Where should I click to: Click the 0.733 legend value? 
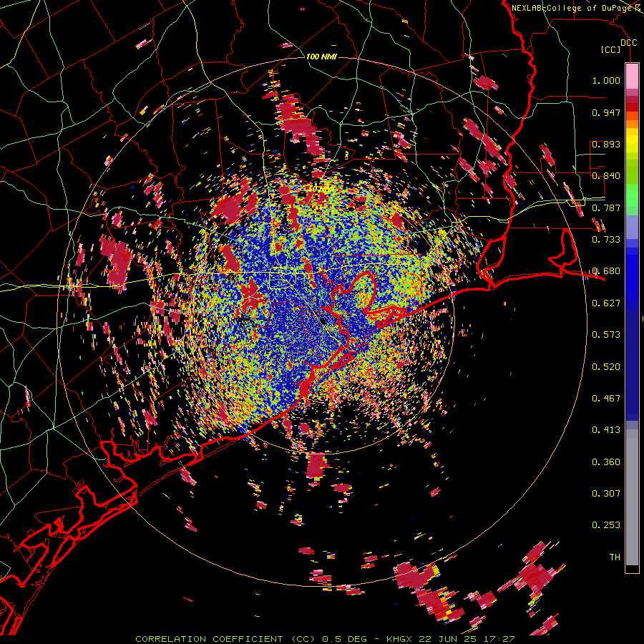click(606, 240)
